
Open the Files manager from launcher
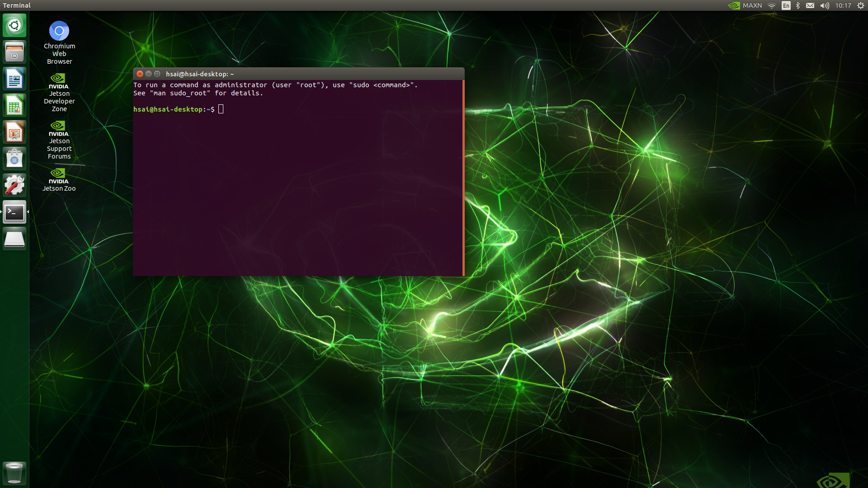coord(14,52)
